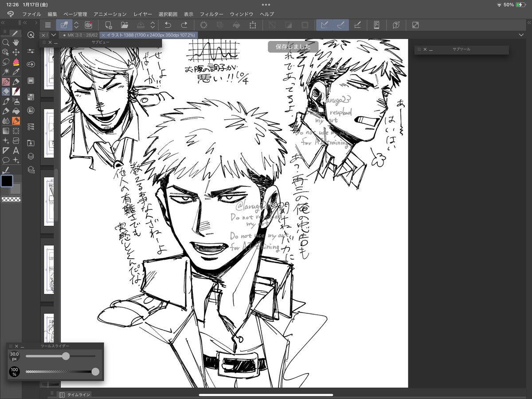Viewport: 532px width, 399px height.
Task: Select the Fill bucket tool
Action: pyautogui.click(x=16, y=111)
